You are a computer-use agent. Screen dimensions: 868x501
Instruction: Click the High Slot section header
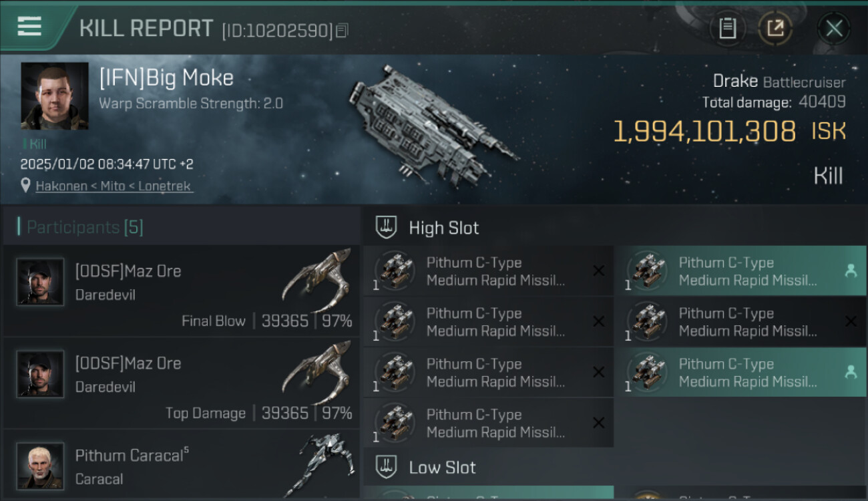coord(443,228)
